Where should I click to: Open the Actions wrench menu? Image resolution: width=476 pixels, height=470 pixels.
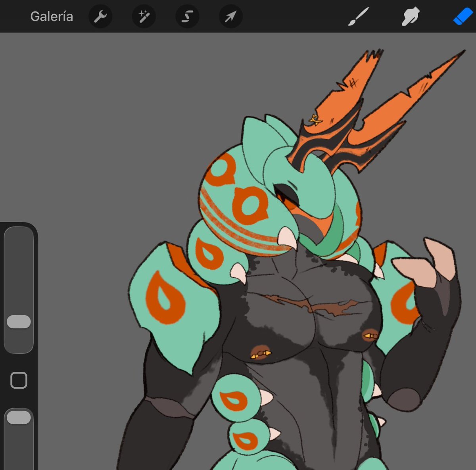100,16
